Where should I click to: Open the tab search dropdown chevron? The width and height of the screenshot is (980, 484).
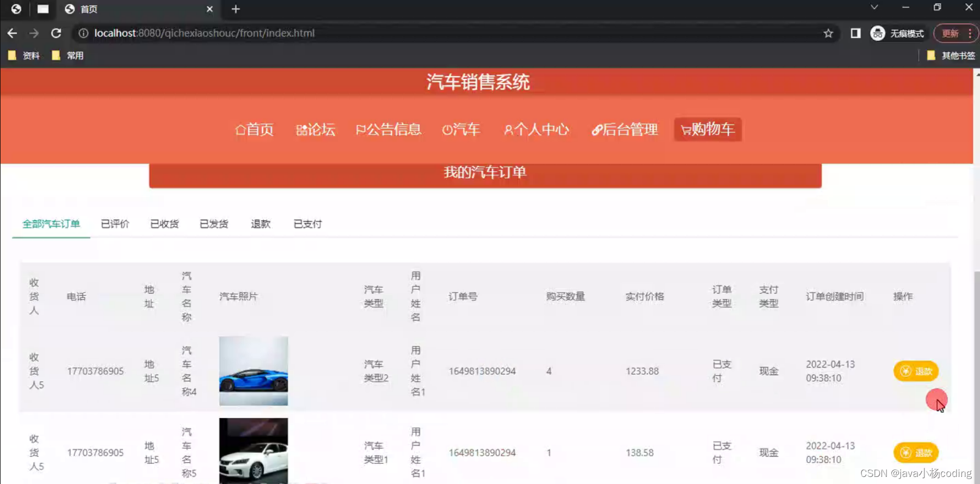(x=874, y=8)
